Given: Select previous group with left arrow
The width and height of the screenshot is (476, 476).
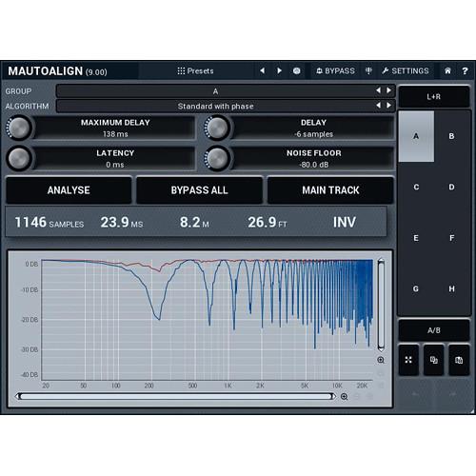Looking at the screenshot, I should point(378,90).
